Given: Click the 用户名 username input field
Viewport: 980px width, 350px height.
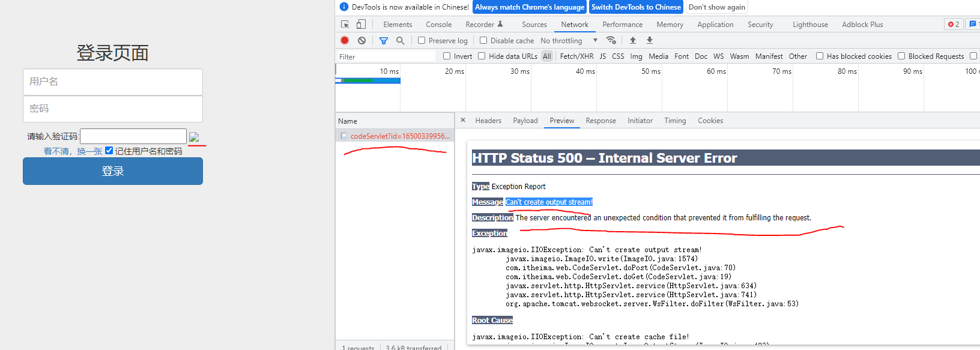Looking at the screenshot, I should pyautogui.click(x=113, y=82).
